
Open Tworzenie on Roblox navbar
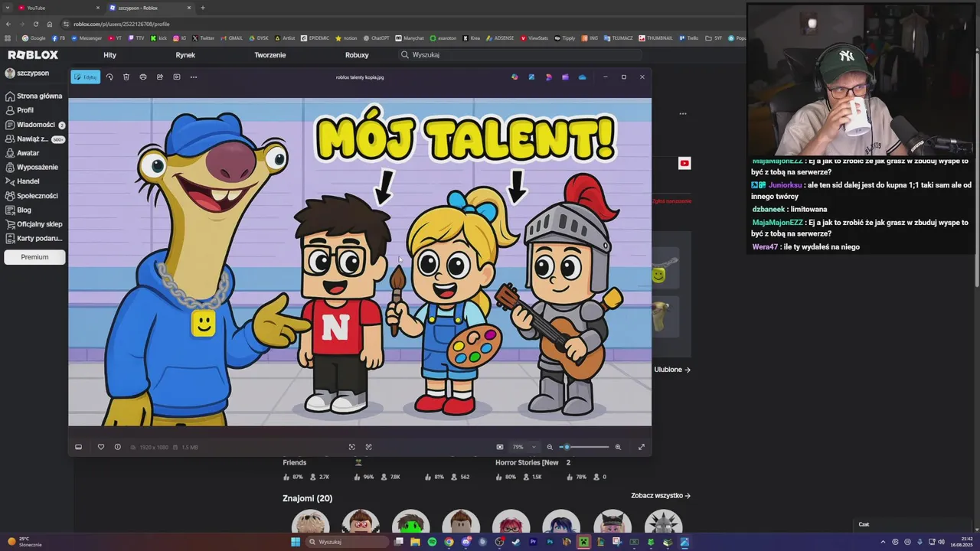pyautogui.click(x=270, y=55)
